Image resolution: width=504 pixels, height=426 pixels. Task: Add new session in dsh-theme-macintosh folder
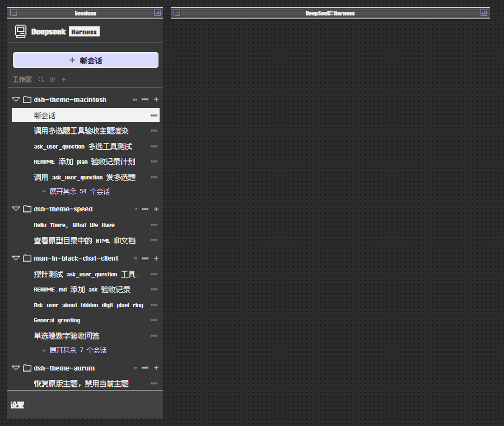[156, 99]
